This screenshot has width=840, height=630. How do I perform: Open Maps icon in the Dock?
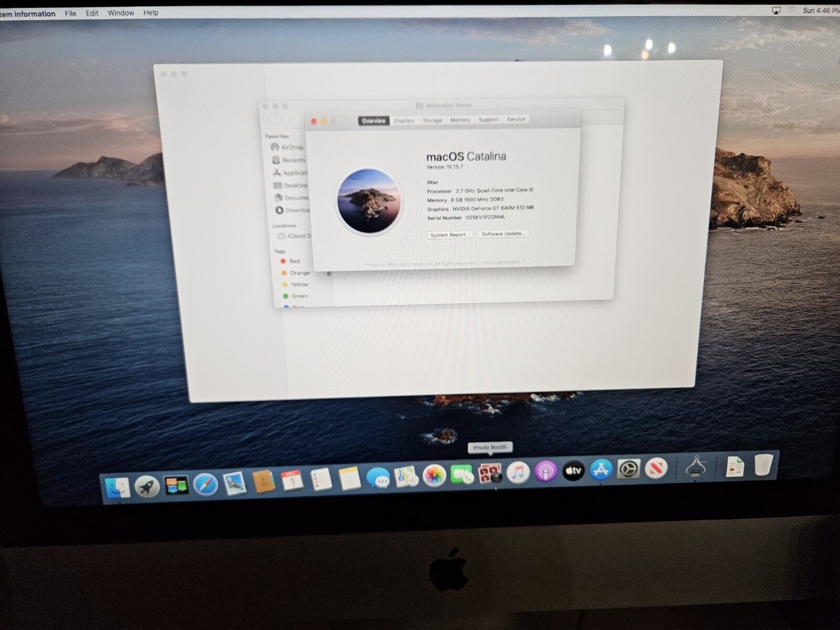point(406,477)
